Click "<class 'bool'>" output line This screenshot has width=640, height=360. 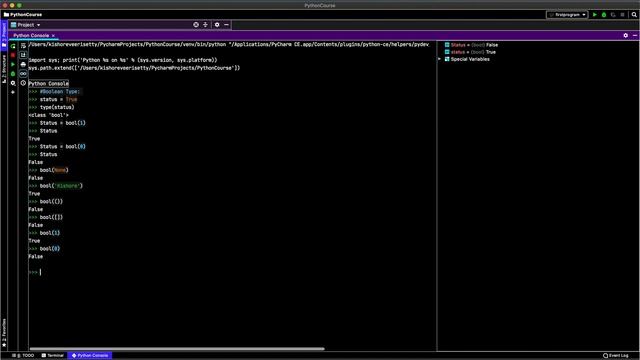pyautogui.click(x=49, y=115)
